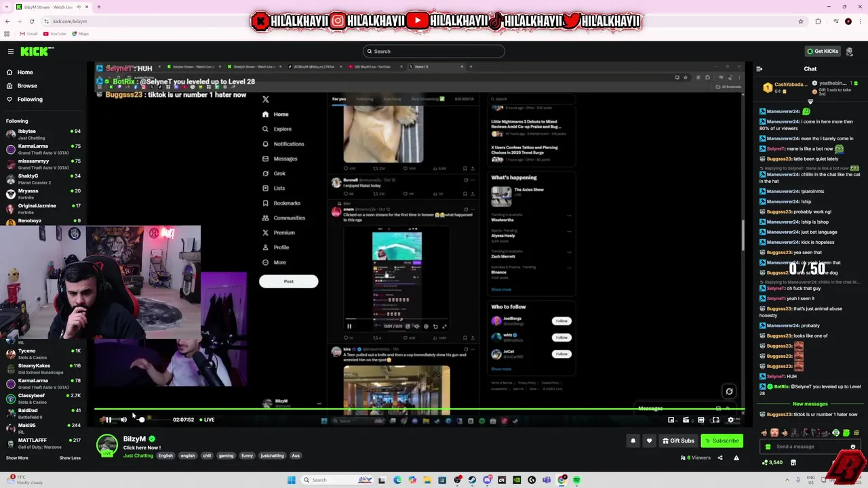Click BilzyM channel avatar

[x=106, y=445]
